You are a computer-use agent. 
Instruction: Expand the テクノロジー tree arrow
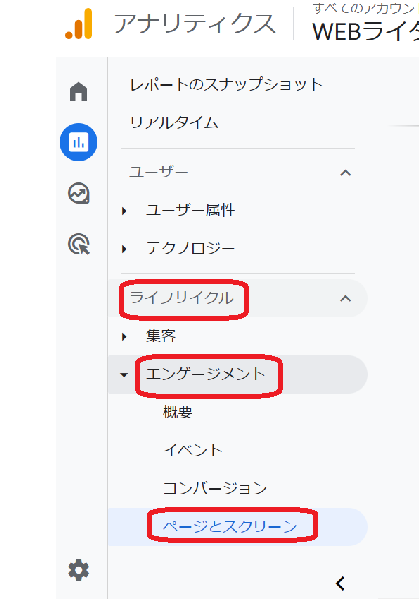click(124, 249)
